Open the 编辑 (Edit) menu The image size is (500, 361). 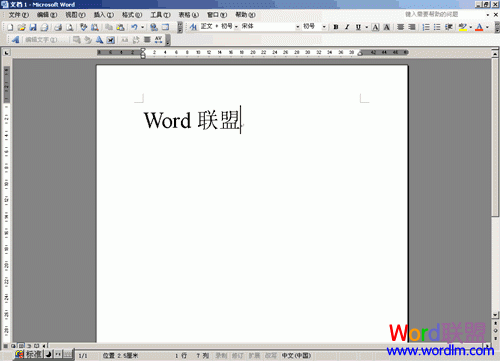[x=47, y=15]
